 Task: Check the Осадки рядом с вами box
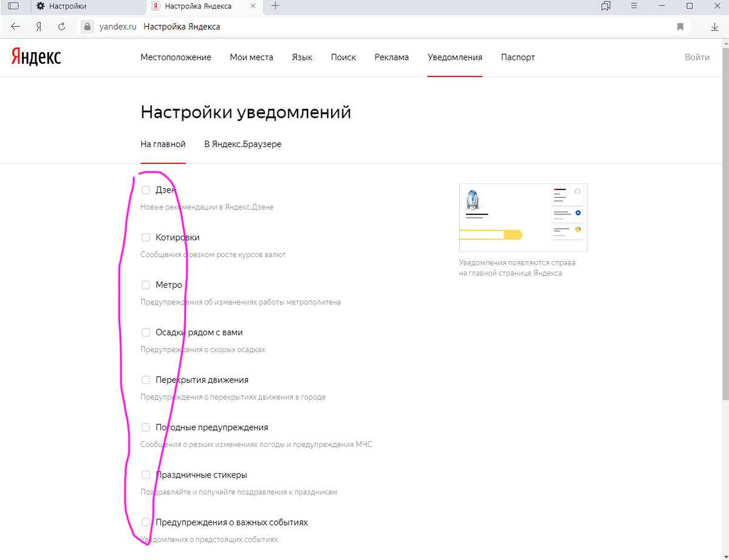(146, 332)
